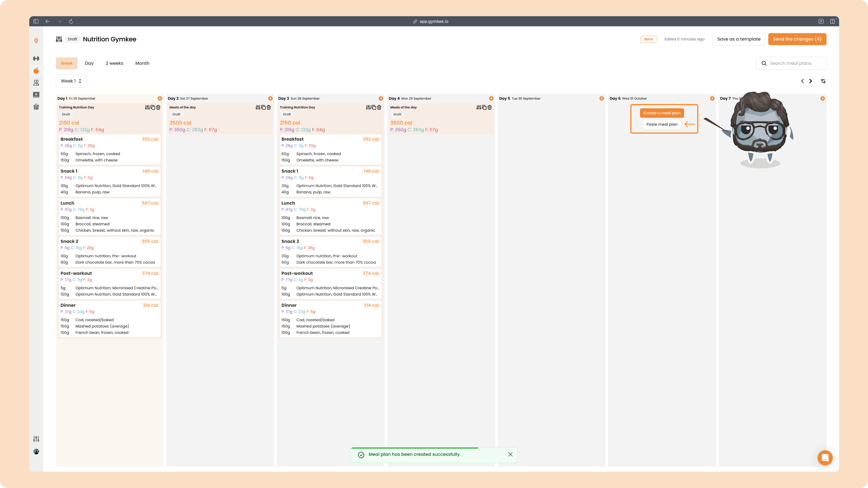
Task: Click Day 3 Basmati rice, raw item
Action: (x=313, y=218)
